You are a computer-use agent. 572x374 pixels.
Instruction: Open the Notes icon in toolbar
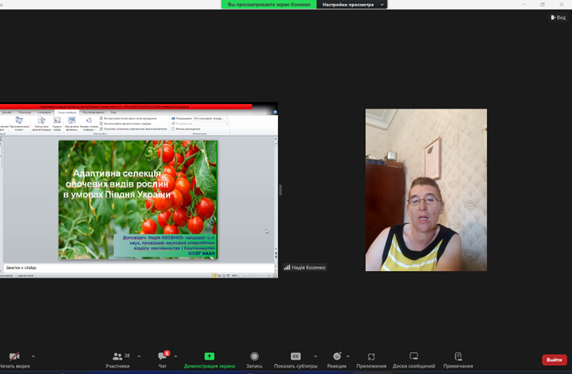pos(458,356)
